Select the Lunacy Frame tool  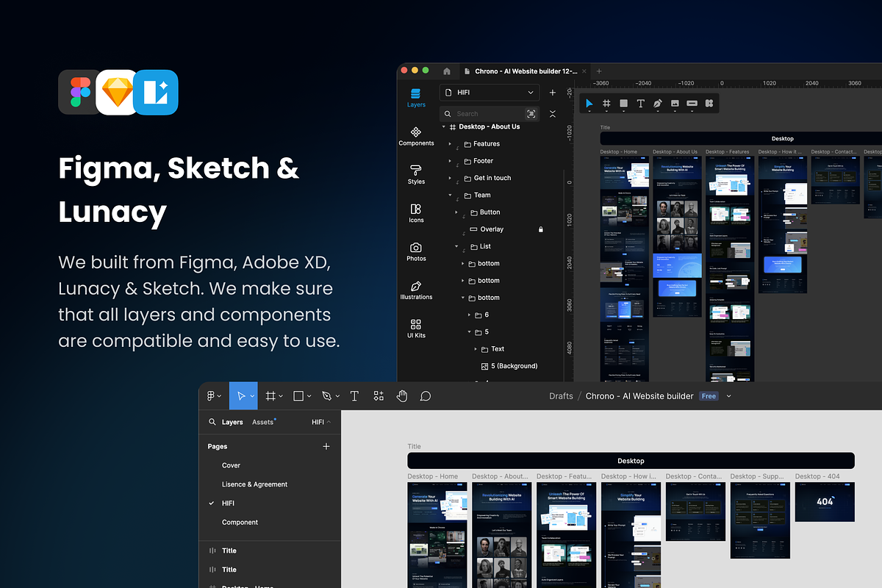606,104
